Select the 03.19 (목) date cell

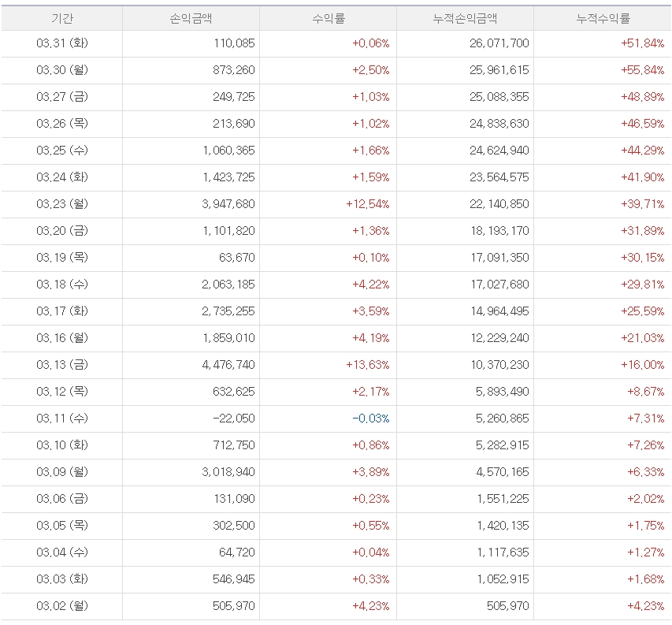pyautogui.click(x=62, y=258)
